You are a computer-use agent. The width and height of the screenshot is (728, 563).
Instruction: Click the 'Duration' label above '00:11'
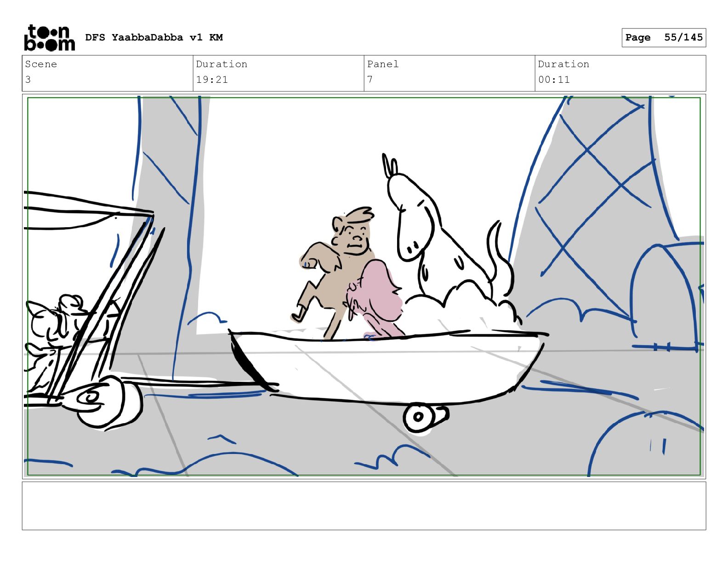coord(563,64)
